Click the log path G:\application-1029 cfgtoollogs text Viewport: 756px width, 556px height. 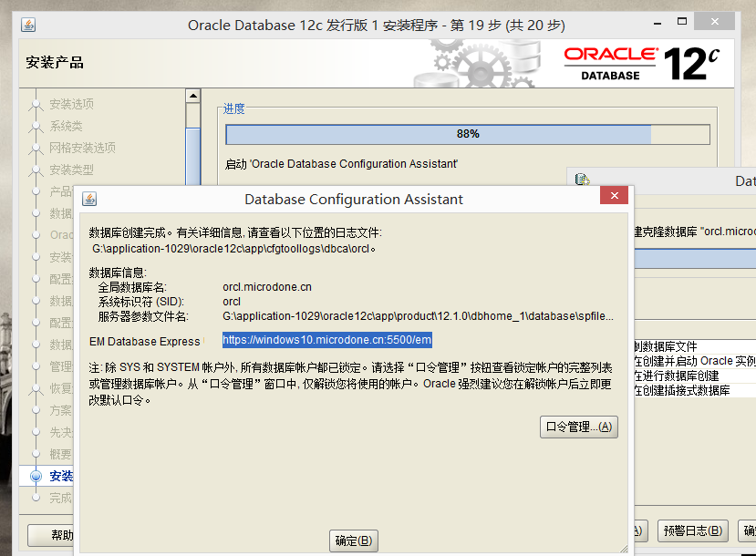click(233, 249)
